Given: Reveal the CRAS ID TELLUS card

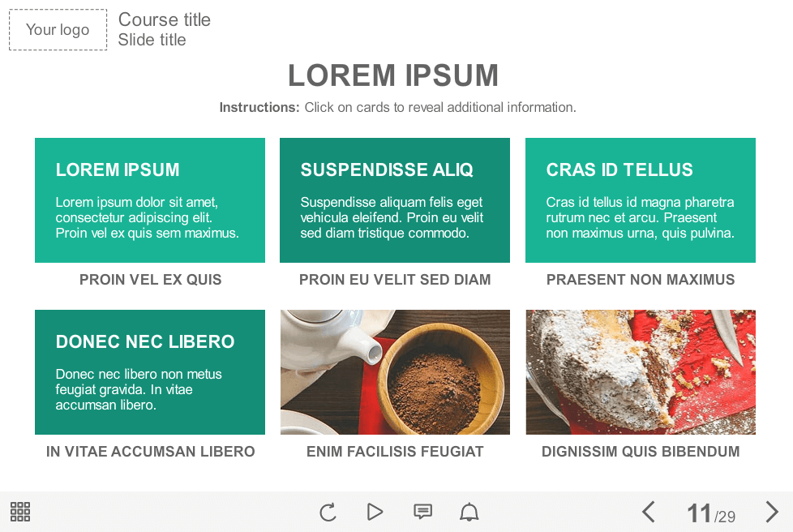Looking at the screenshot, I should [x=641, y=200].
